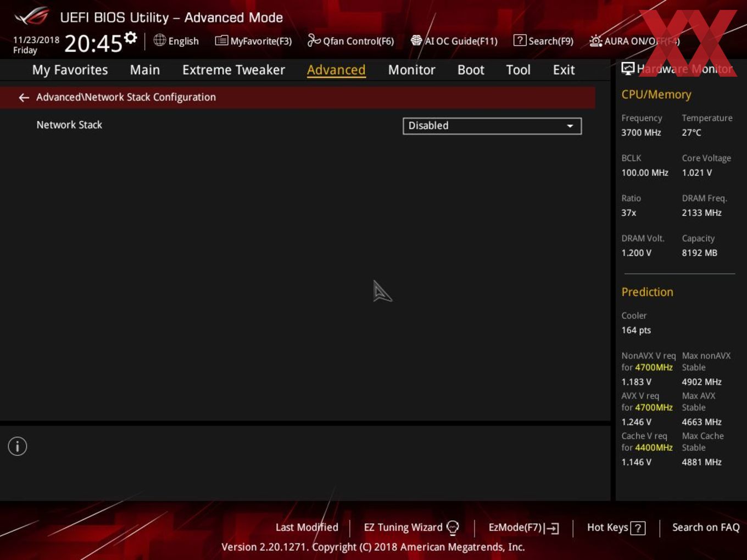Switch to EzMode(F7)
The width and height of the screenshot is (747, 560).
515,528
